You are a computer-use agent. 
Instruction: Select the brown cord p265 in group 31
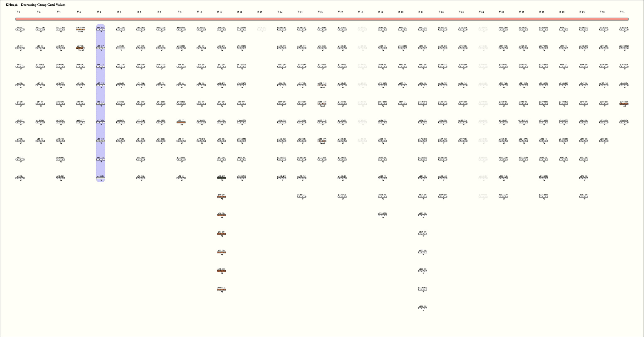click(624, 104)
